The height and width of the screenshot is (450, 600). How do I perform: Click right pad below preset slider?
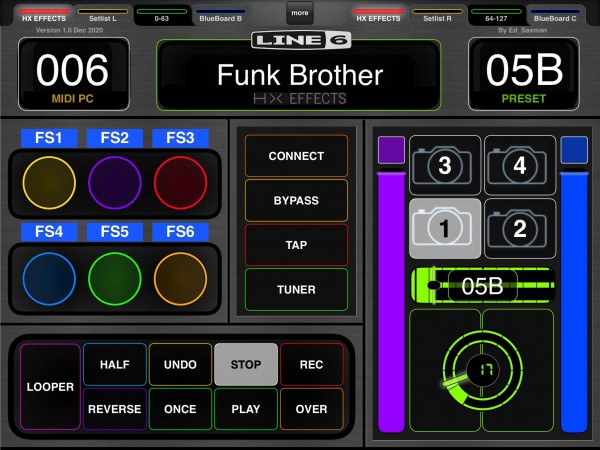[518, 371]
